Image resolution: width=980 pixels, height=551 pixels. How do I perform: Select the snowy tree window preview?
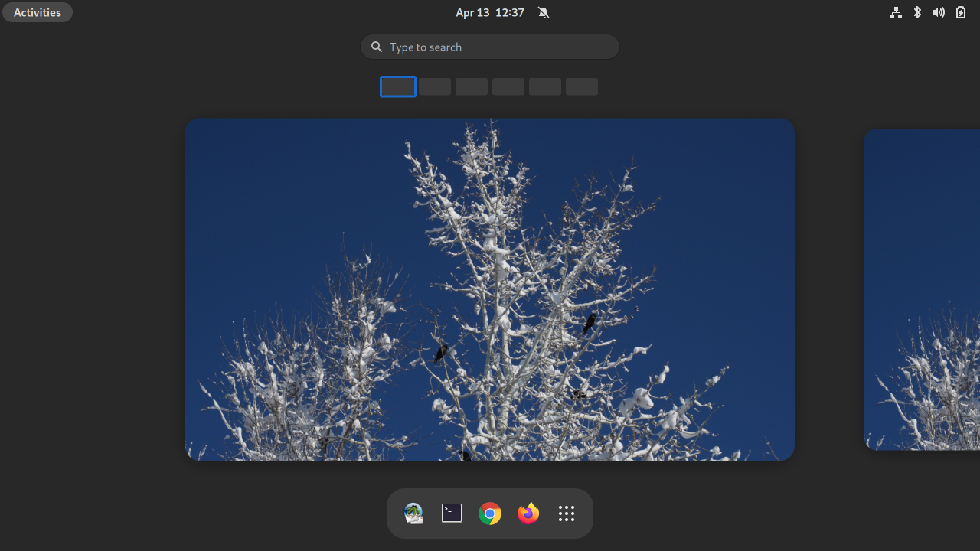click(x=490, y=289)
